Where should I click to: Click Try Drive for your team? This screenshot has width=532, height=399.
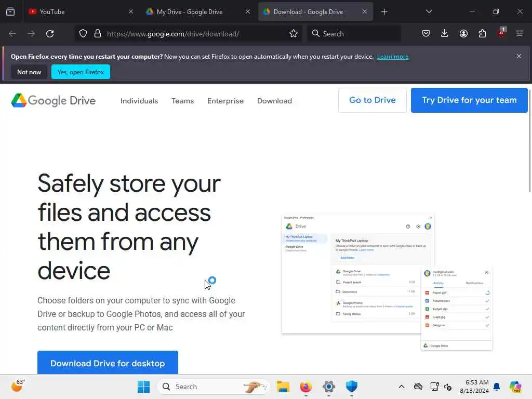coord(469,100)
